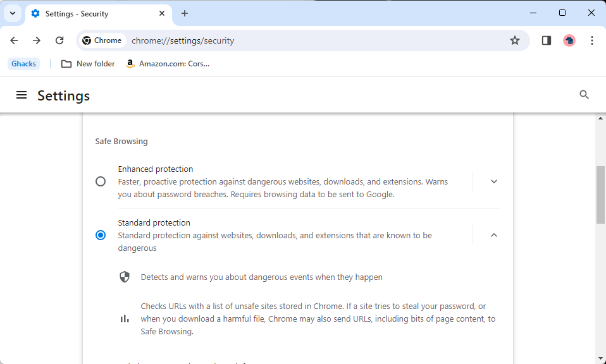Collapse the Standard protection details chevron
The width and height of the screenshot is (606, 364).
pyautogui.click(x=493, y=235)
